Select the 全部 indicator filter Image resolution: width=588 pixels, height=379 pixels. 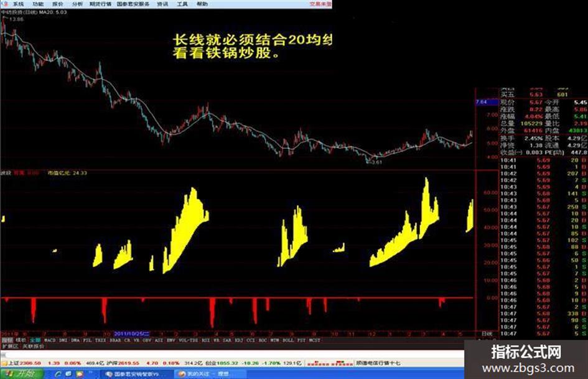35,340
